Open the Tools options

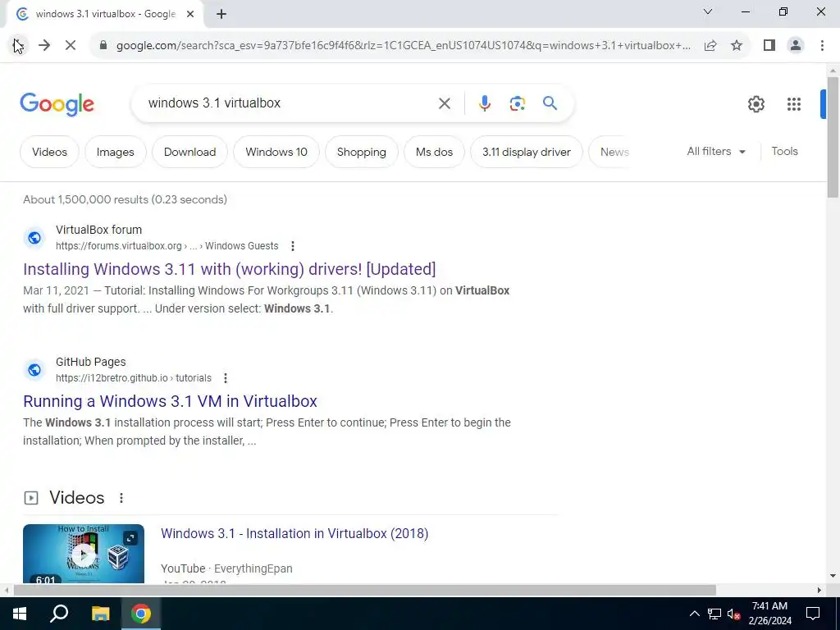pyautogui.click(x=784, y=152)
